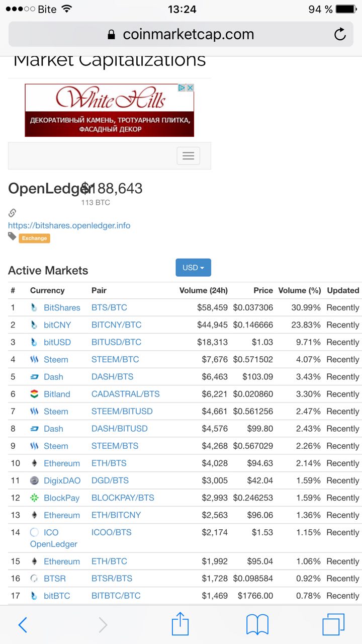Open the STEEM/BTC pair link
Image resolution: width=362 pixels, height=644 pixels.
coord(115,360)
